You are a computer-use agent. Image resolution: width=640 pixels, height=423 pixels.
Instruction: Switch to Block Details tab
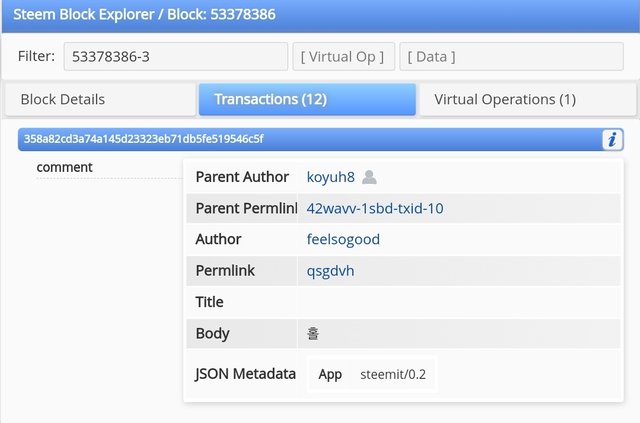coord(100,99)
